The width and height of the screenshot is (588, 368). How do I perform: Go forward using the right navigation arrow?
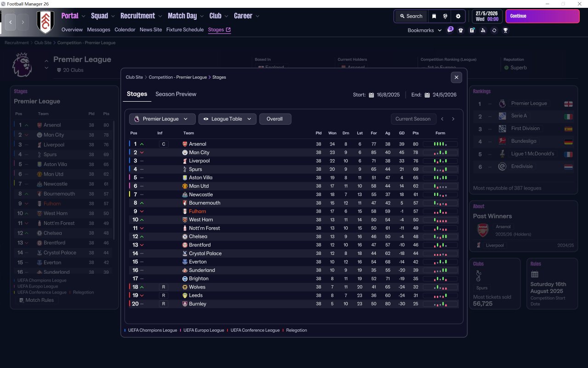coord(23,22)
